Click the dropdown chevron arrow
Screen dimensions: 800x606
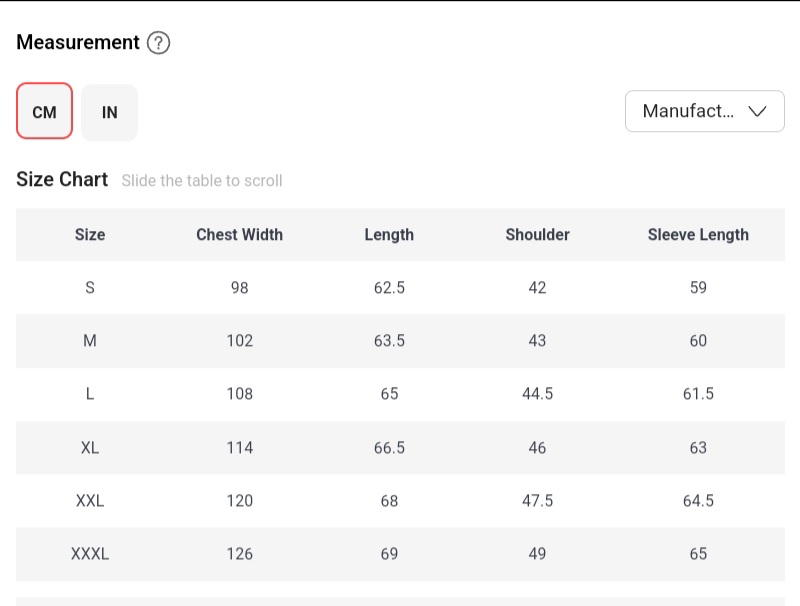click(x=758, y=111)
